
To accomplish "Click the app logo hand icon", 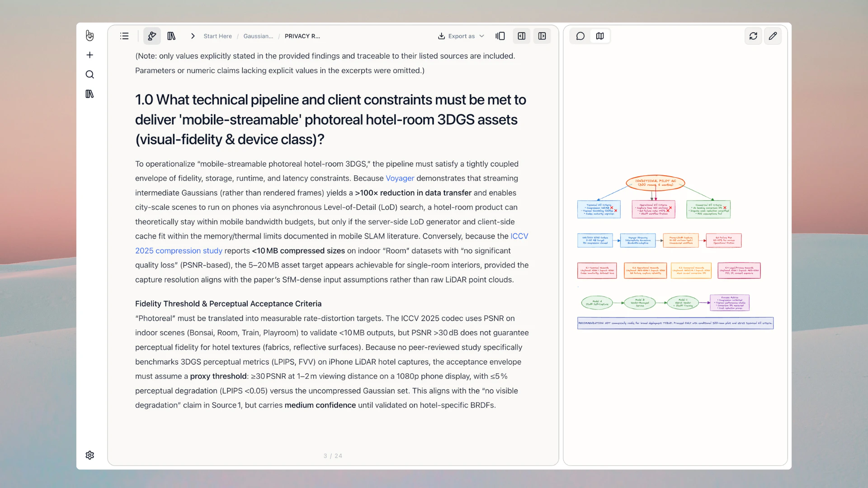I will tap(90, 35).
